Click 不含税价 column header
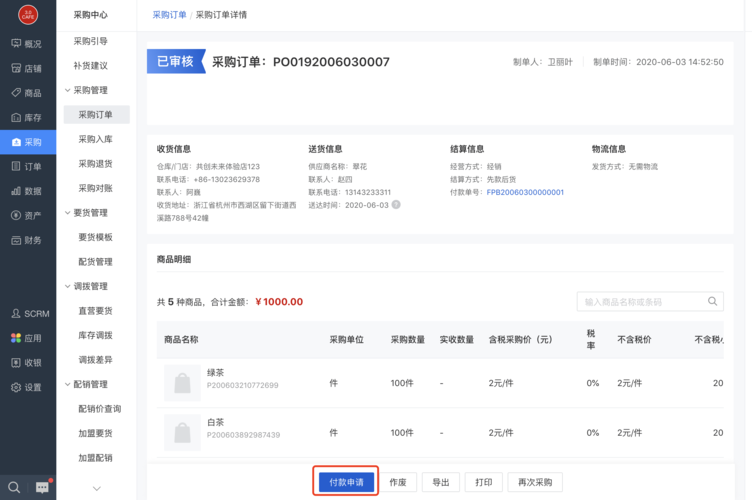Viewport: 752px width, 500px height. 634,339
